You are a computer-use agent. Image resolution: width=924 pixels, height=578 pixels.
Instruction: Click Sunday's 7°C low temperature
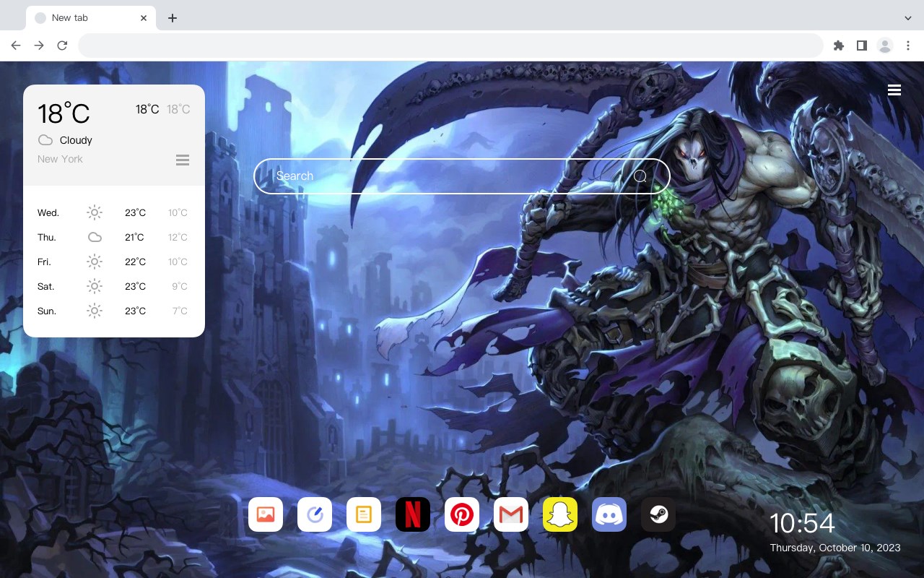pyautogui.click(x=180, y=311)
